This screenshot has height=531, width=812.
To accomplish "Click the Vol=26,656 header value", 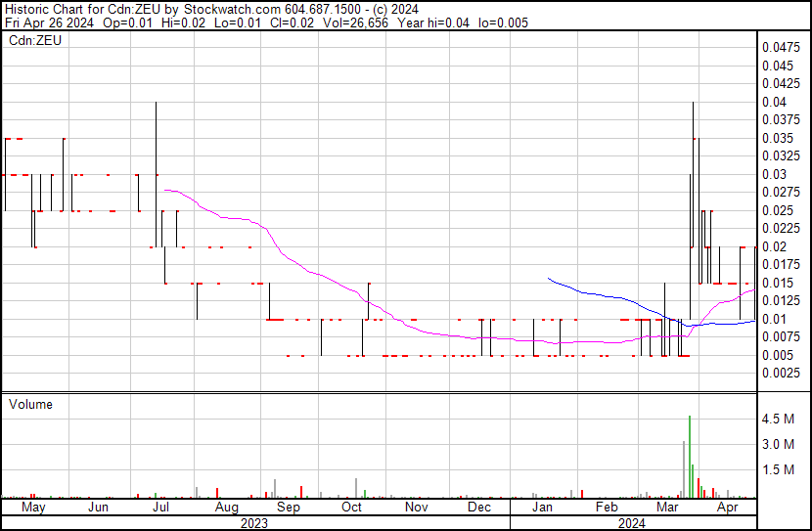I will click(x=355, y=22).
